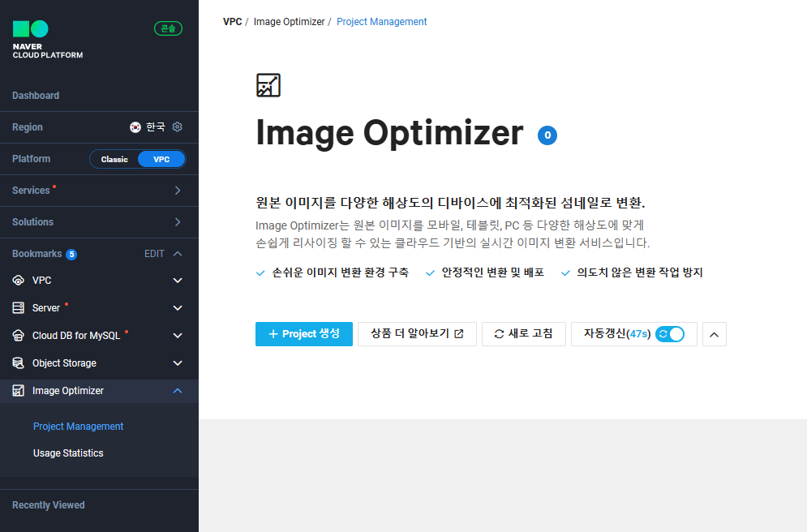This screenshot has height=532, width=807.
Task: Click the Server bookmark icon
Action: (x=18, y=307)
